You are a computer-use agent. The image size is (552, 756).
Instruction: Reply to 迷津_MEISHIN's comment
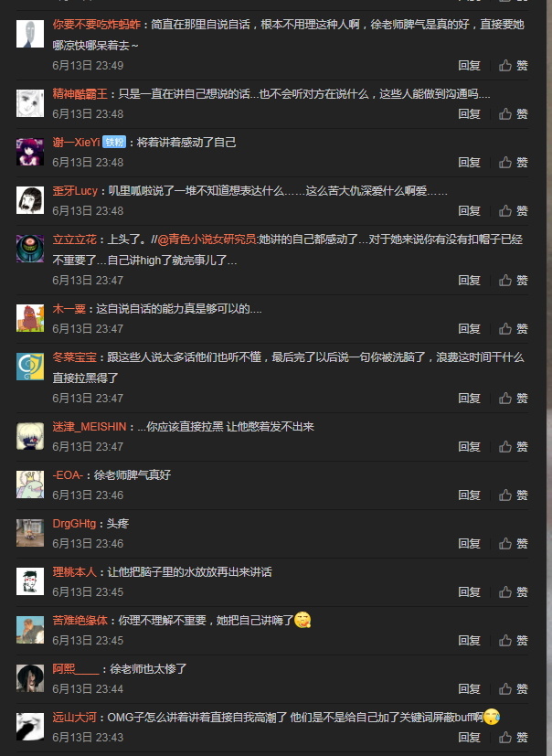point(469,446)
